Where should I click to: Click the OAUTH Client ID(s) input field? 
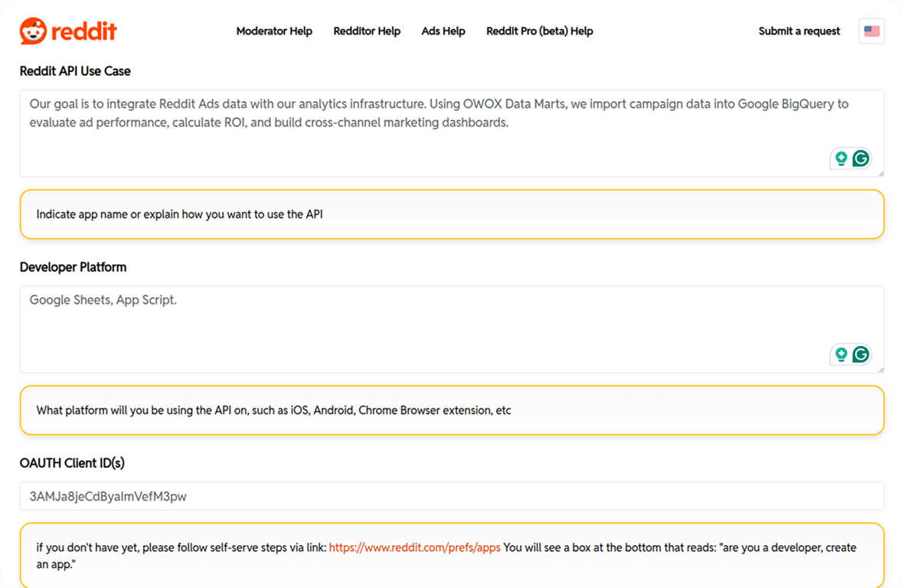pos(452,496)
